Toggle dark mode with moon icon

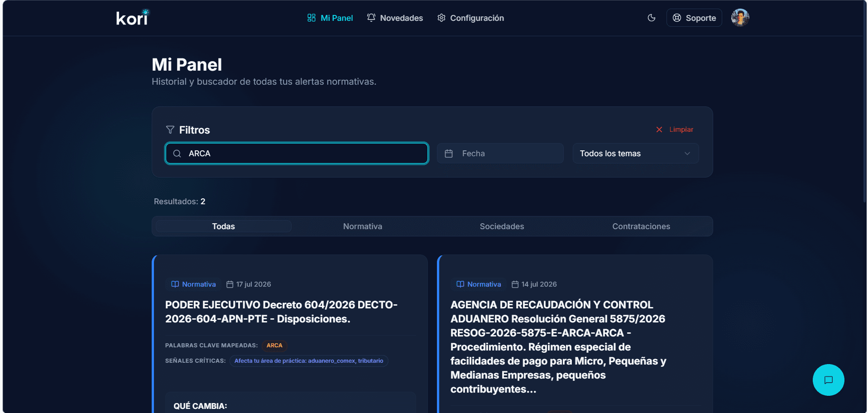[652, 18]
